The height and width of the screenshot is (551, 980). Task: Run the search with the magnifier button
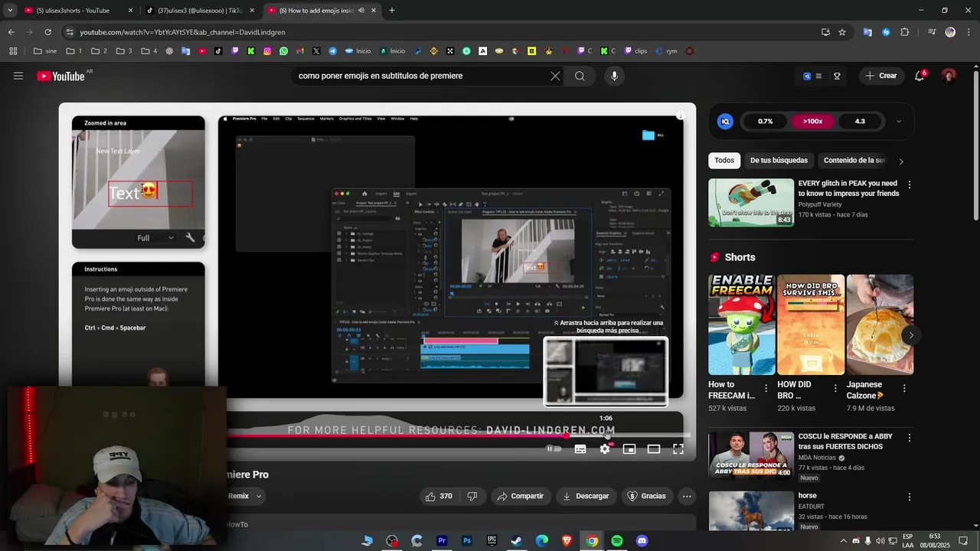580,76
